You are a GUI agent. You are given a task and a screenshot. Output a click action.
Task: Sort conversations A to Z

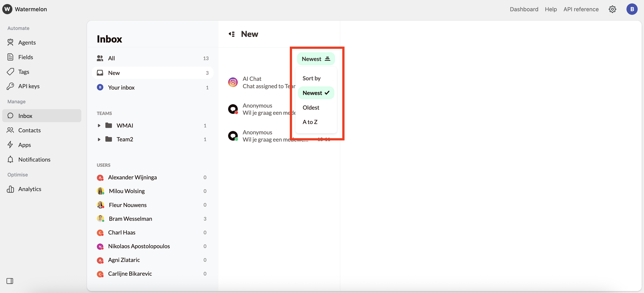(x=310, y=122)
